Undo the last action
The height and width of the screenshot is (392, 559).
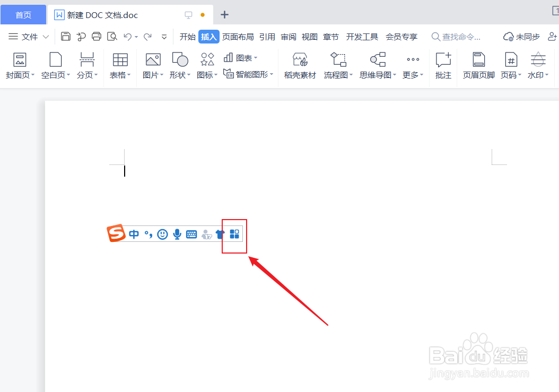(x=127, y=36)
